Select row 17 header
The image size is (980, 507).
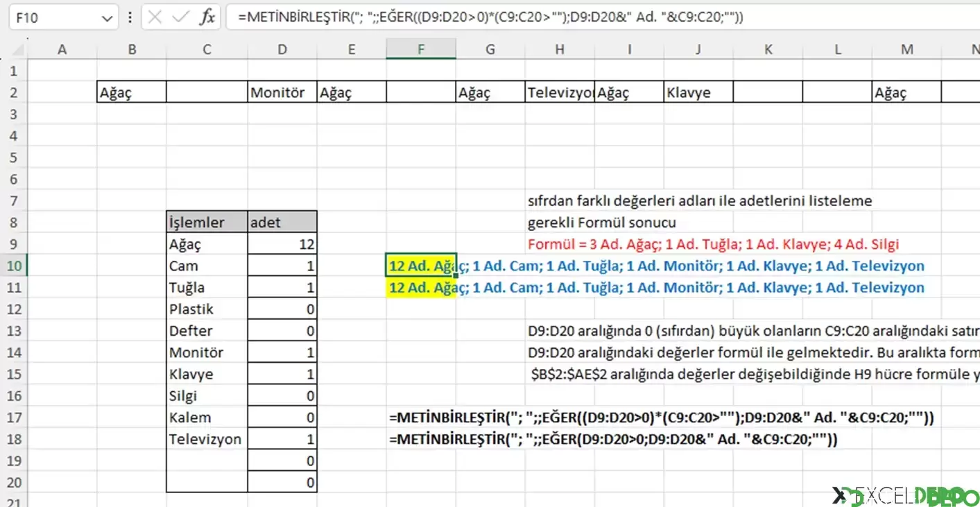pyautogui.click(x=14, y=418)
